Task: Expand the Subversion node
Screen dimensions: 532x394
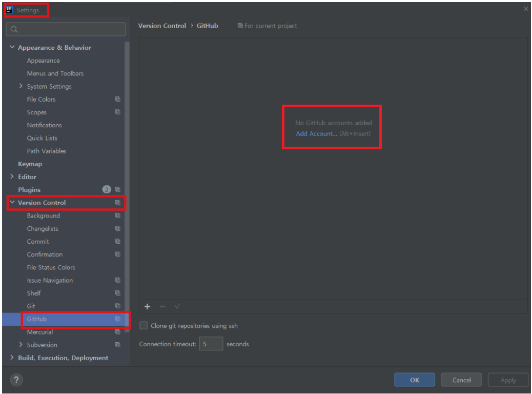Action: point(21,344)
